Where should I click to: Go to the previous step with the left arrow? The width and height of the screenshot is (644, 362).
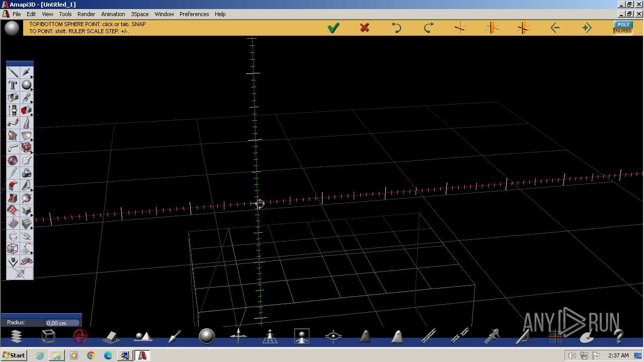click(555, 28)
